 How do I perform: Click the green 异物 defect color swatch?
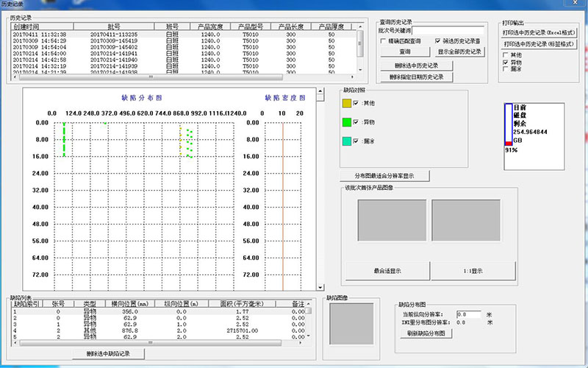point(348,122)
